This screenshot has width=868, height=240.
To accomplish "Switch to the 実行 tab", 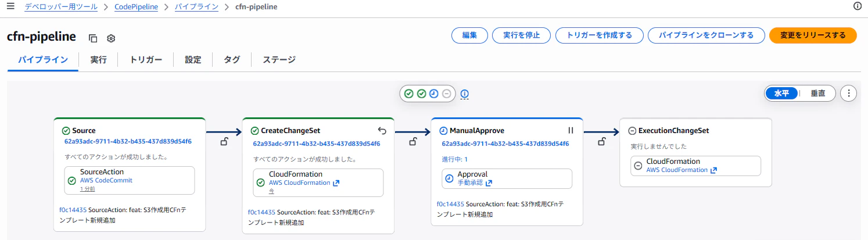I will tap(98, 59).
